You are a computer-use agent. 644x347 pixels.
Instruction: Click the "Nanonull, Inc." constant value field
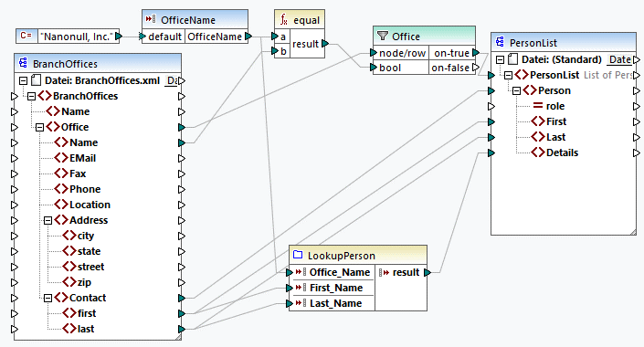[x=76, y=37]
